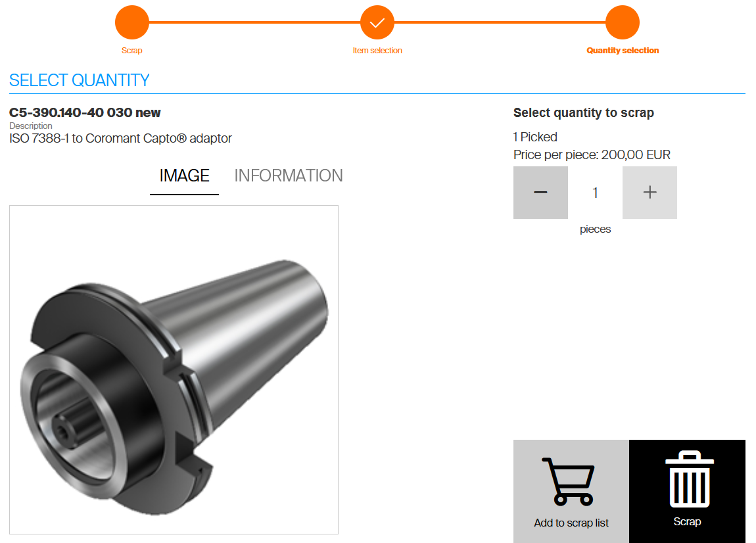This screenshot has width=756, height=543.
Task: Go back to the Scrap step circle
Action: click(132, 22)
